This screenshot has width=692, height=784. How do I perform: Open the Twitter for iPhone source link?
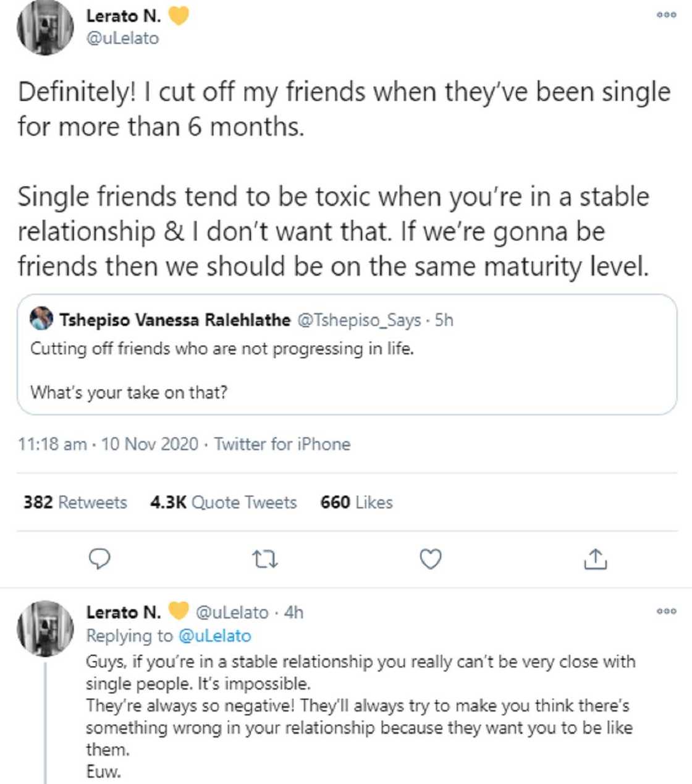pos(282,444)
